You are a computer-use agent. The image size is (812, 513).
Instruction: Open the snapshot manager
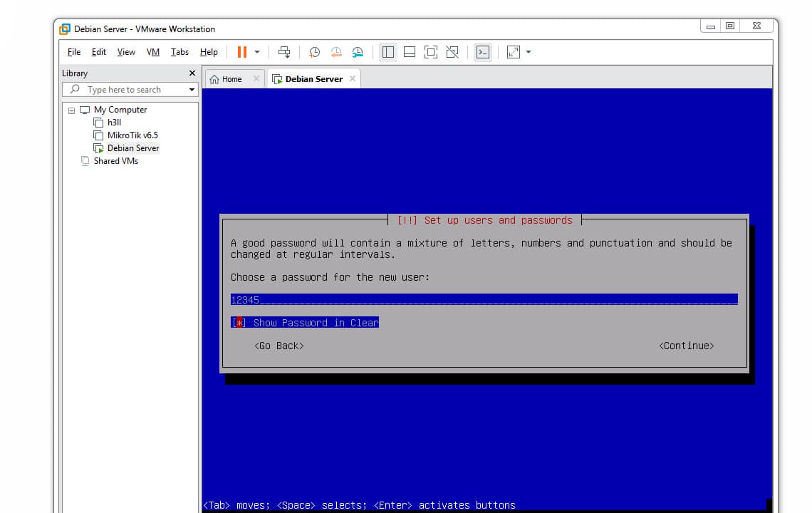pos(358,52)
